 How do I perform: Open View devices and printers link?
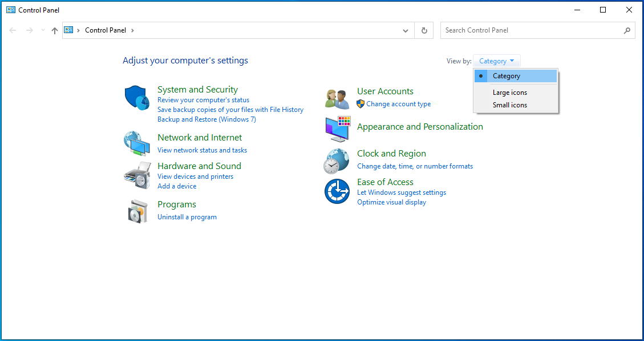195,176
